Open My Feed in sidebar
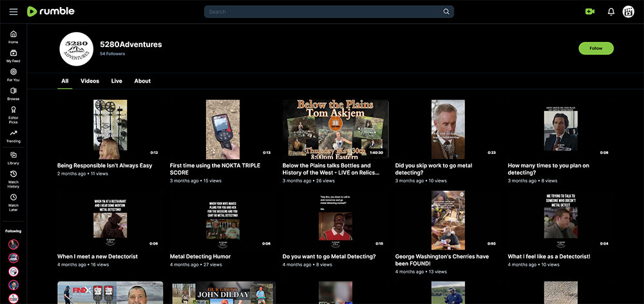 [13, 56]
